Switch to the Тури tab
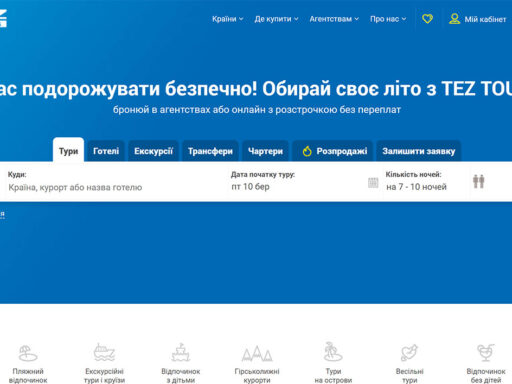Image resolution: width=512 pixels, height=384 pixels. point(68,151)
